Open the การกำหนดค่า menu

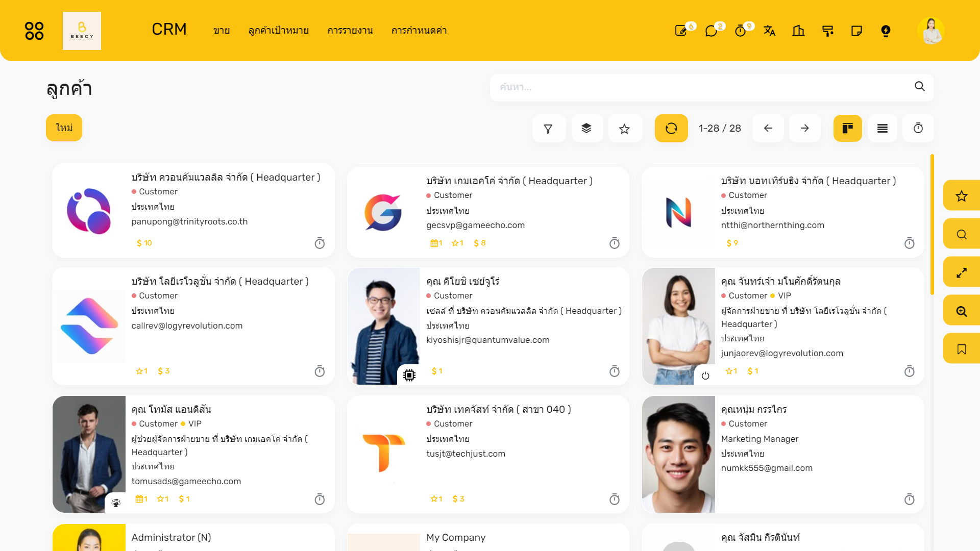click(x=419, y=31)
